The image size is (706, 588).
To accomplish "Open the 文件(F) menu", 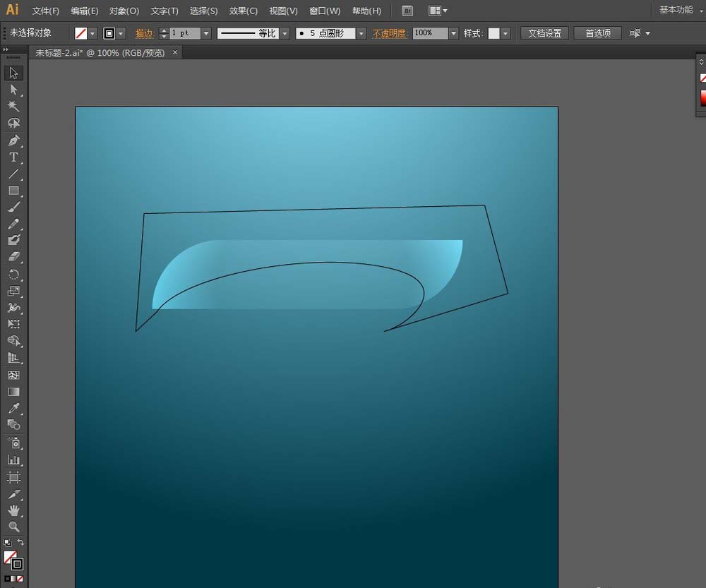I will tap(46, 11).
